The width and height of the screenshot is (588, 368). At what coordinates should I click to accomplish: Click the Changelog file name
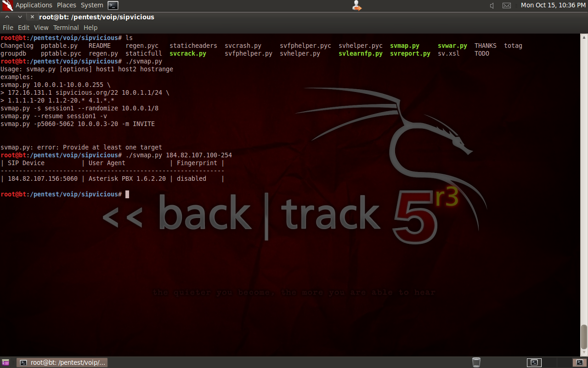point(17,46)
